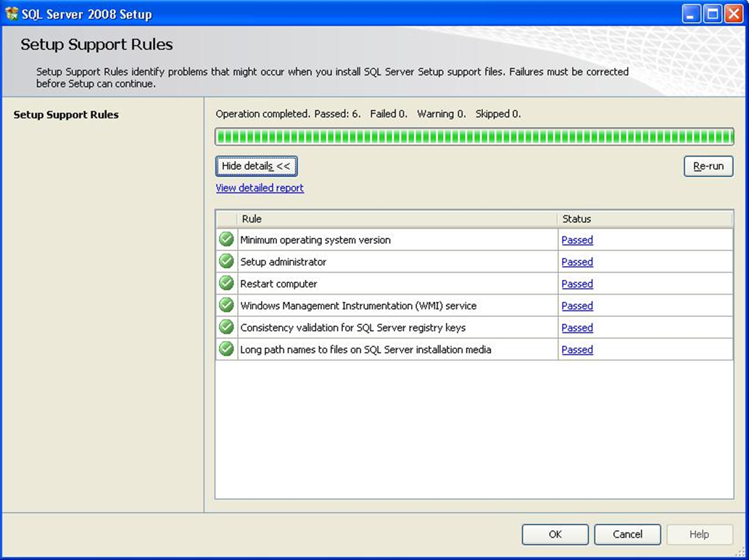Viewport: 749px width, 560px height.
Task: Click the check icon for Consistency validation rule
Action: point(226,327)
